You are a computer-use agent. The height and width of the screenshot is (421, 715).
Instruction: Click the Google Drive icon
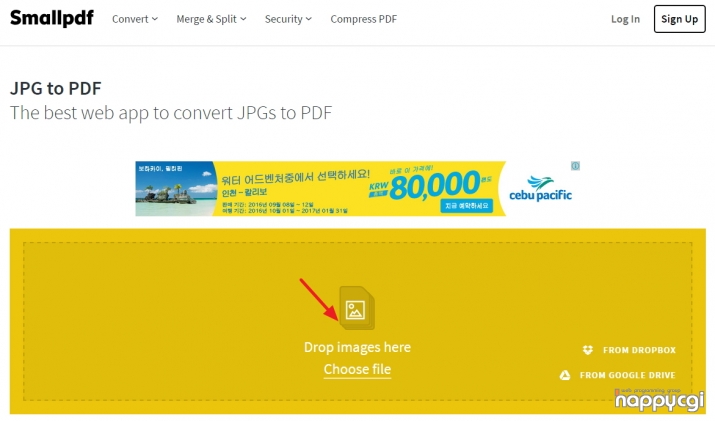(565, 375)
